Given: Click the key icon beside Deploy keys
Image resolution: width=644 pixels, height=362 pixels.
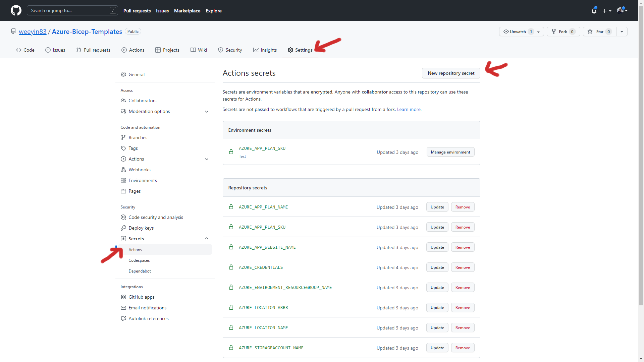Looking at the screenshot, I should [x=123, y=228].
